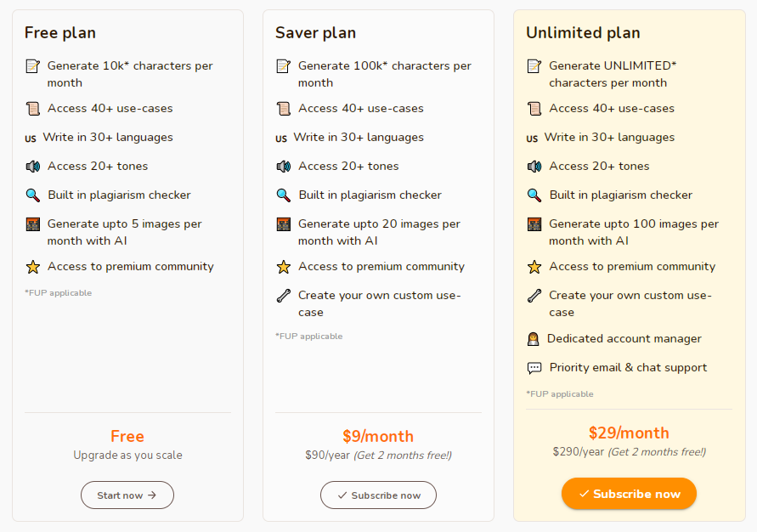This screenshot has height=532, width=757.
Task: Click the orange Subscribe now button
Action: coord(629,494)
